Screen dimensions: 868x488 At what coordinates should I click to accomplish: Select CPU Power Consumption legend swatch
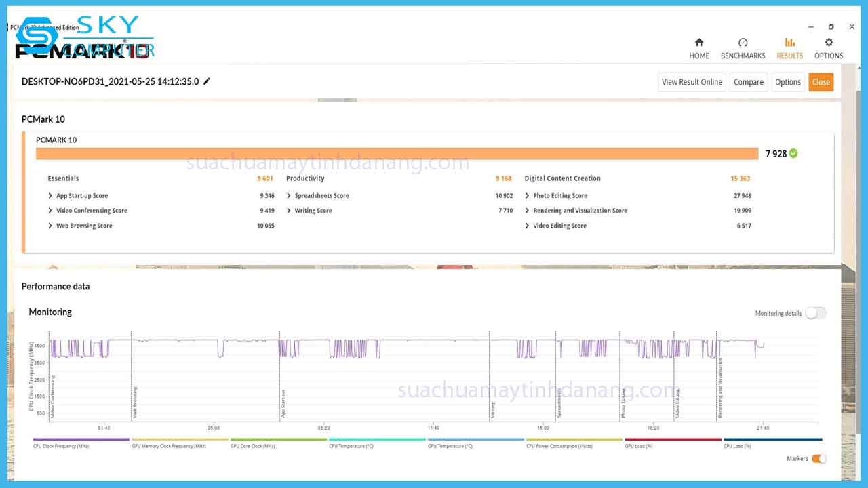coord(574,439)
